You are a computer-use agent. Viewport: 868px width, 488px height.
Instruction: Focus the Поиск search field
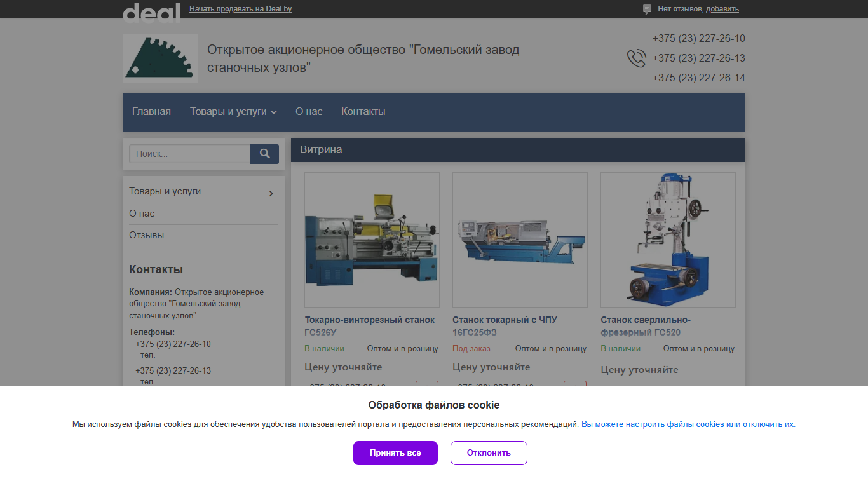pos(190,154)
